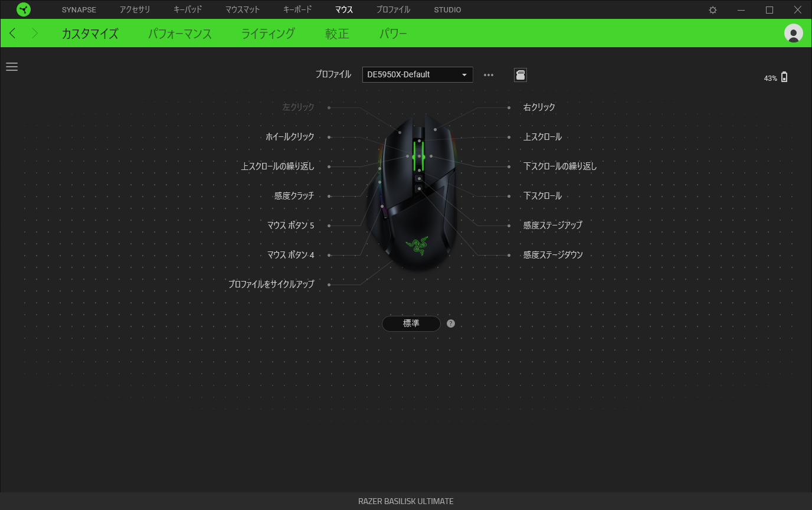Click the 43% battery percentage text
This screenshot has height=510, width=812.
pyautogui.click(x=770, y=78)
